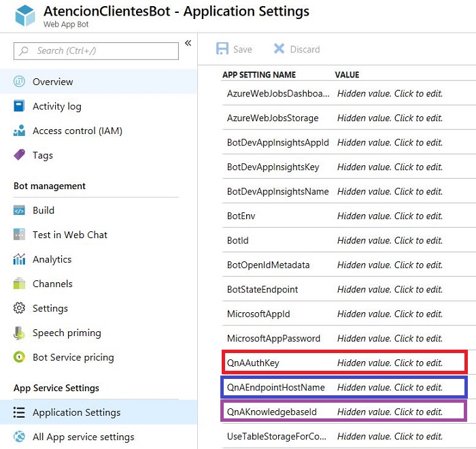
Task: Open Channels page
Action: [x=99, y=284]
